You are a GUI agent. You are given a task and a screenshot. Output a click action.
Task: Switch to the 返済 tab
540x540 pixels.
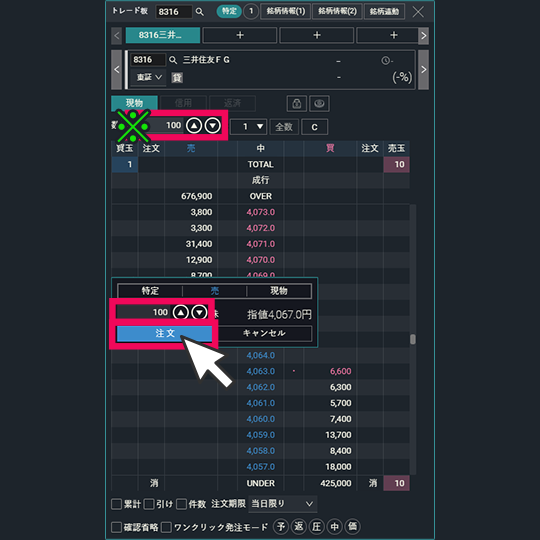click(232, 103)
